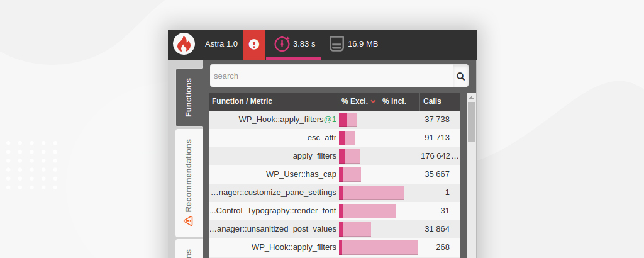The width and height of the screenshot is (644, 258).
Task: Select the unsanitized_post_values function row
Action: (x=335, y=229)
